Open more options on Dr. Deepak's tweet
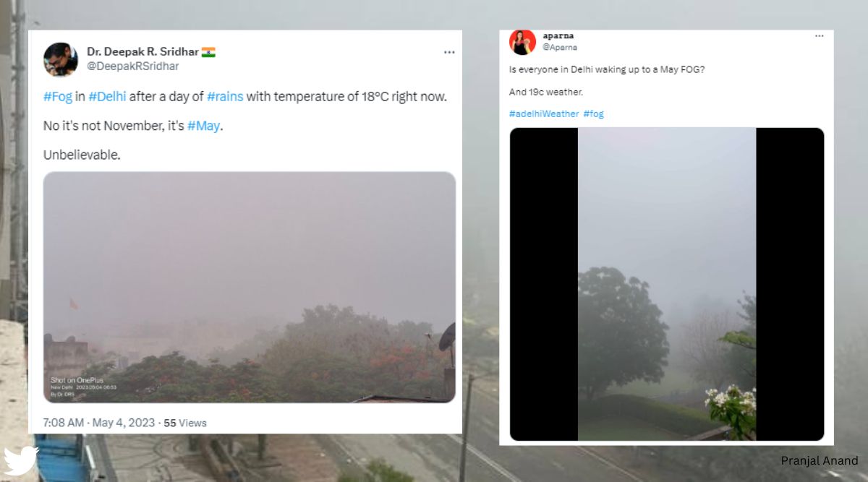This screenshot has width=868, height=482. (449, 51)
